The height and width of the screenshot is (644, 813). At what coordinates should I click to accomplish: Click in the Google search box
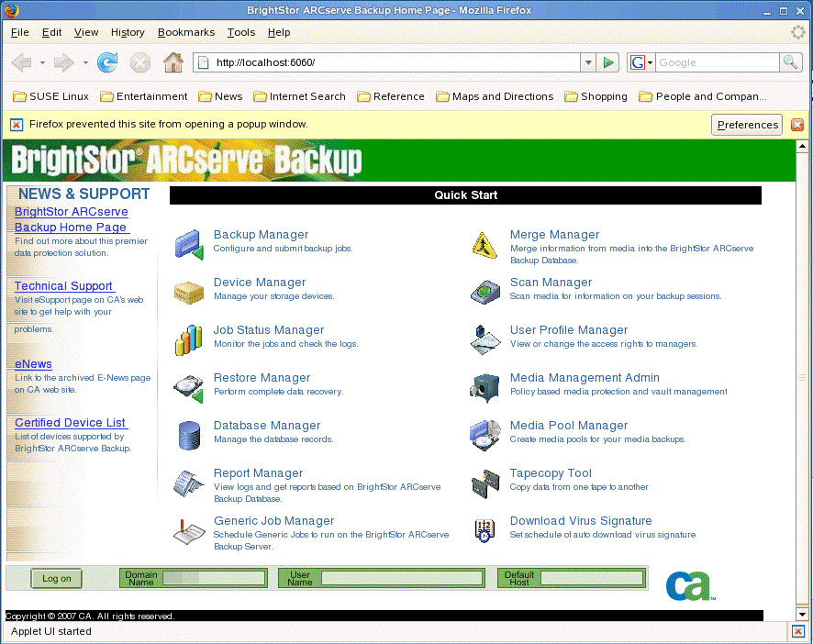[x=717, y=62]
